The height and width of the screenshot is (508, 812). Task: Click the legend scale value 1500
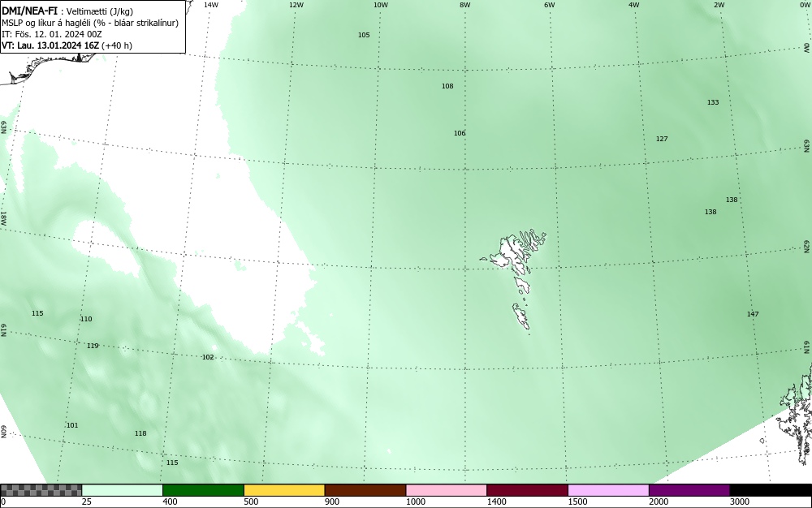577,502
